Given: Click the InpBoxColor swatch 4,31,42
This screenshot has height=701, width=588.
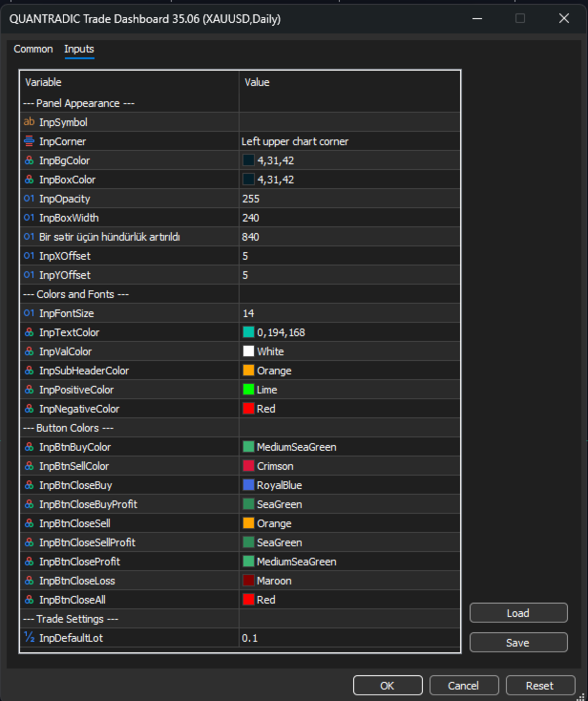Looking at the screenshot, I should click(x=248, y=180).
